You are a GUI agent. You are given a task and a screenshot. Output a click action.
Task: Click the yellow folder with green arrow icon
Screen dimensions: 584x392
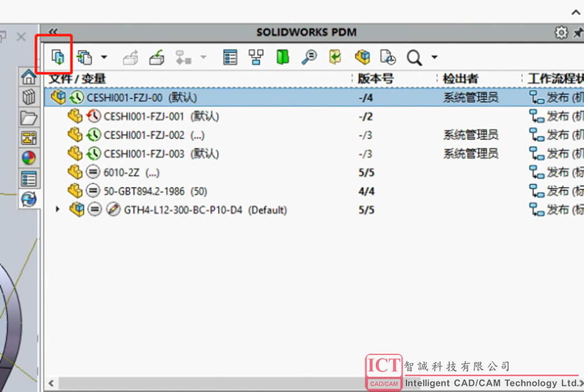click(335, 57)
